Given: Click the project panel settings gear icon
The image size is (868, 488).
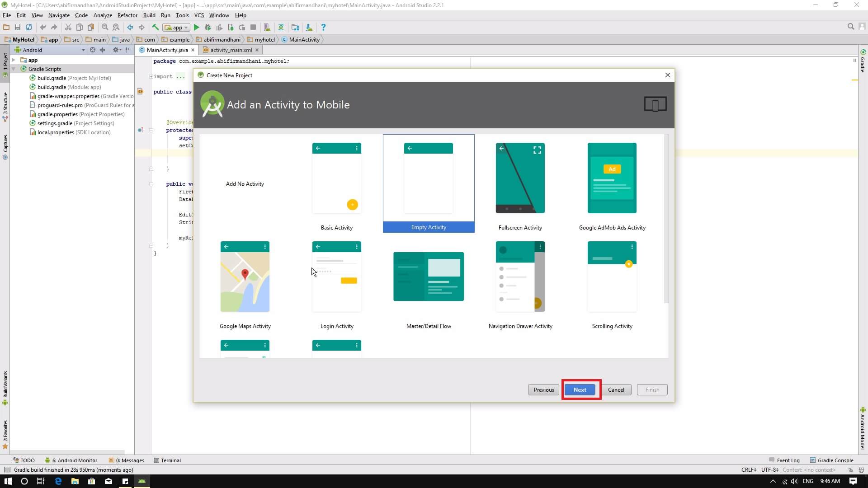Looking at the screenshot, I should pyautogui.click(x=116, y=50).
